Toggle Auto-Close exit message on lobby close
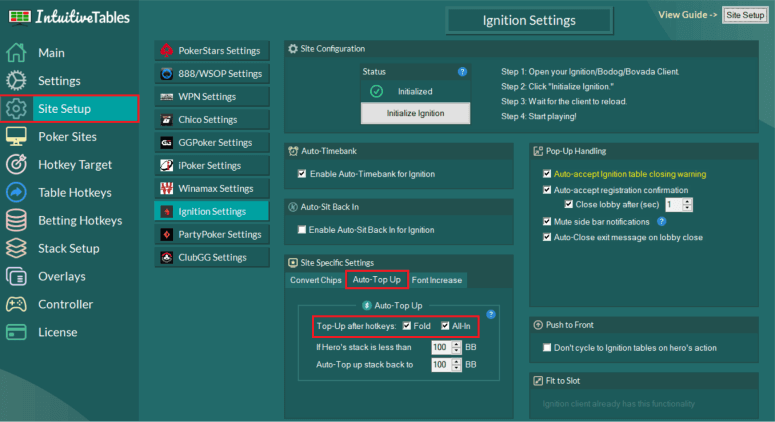 tap(547, 237)
